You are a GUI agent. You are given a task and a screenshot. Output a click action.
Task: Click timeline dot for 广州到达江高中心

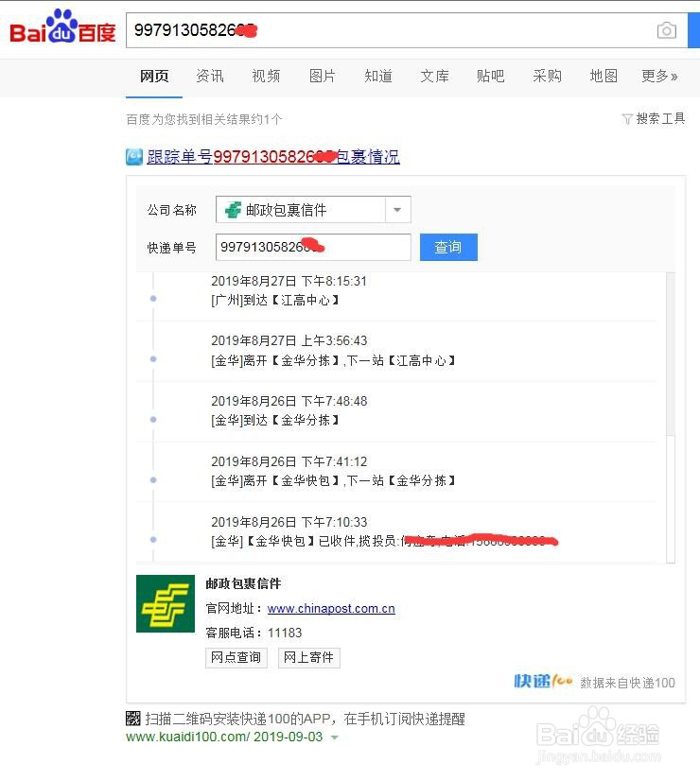153,299
